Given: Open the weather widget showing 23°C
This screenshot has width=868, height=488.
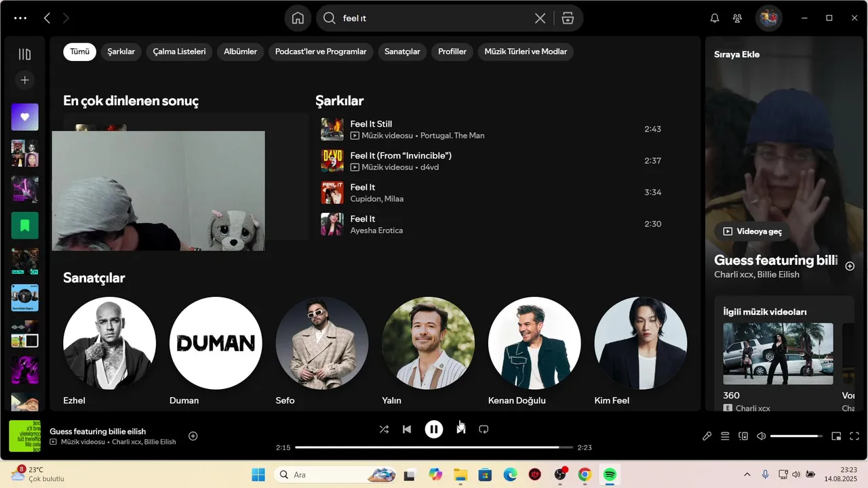Looking at the screenshot, I should pos(38,474).
